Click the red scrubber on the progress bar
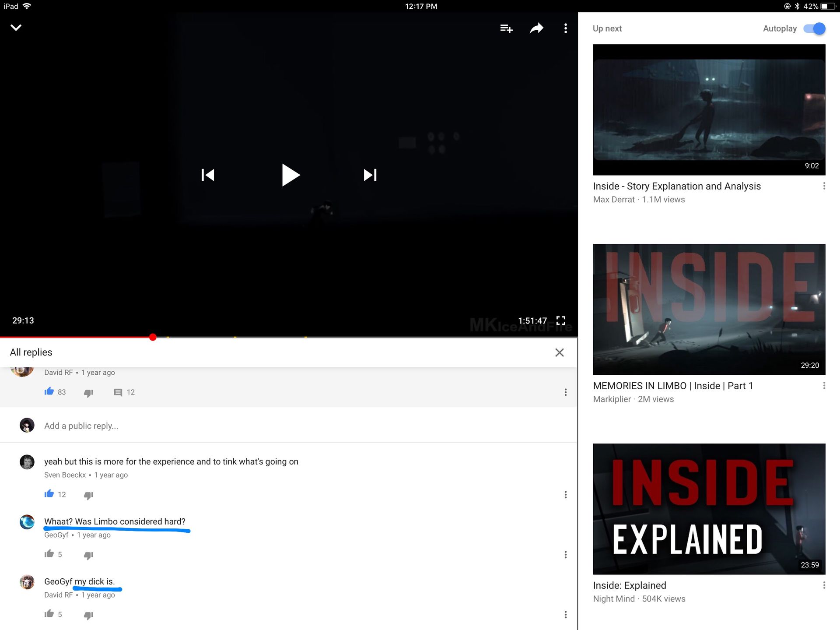Viewport: 840px width, 630px height. 153,337
